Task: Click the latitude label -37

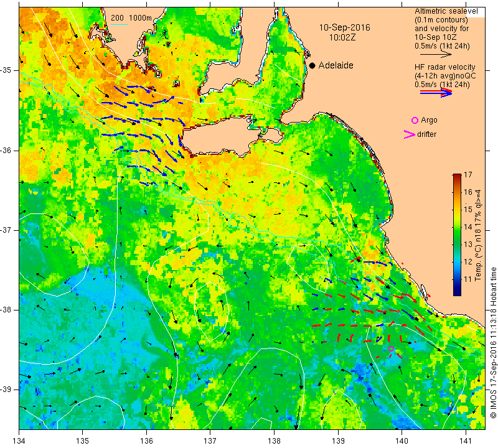Action: [6, 230]
